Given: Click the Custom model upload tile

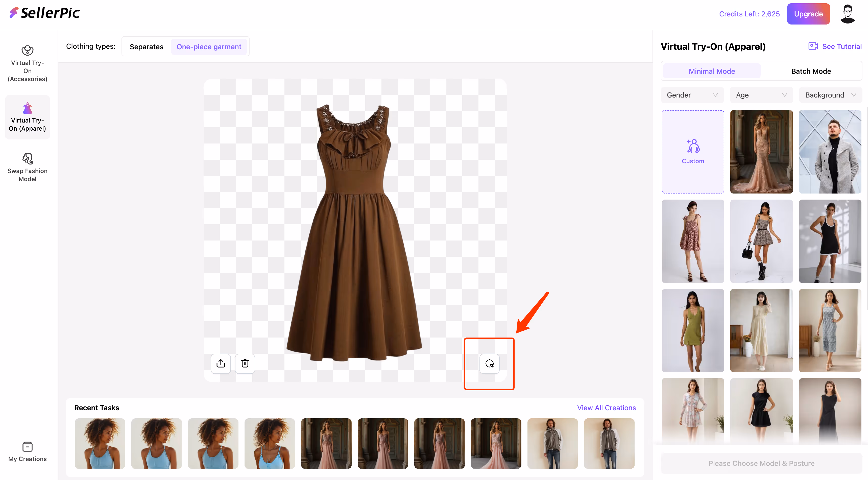Looking at the screenshot, I should pos(693,152).
